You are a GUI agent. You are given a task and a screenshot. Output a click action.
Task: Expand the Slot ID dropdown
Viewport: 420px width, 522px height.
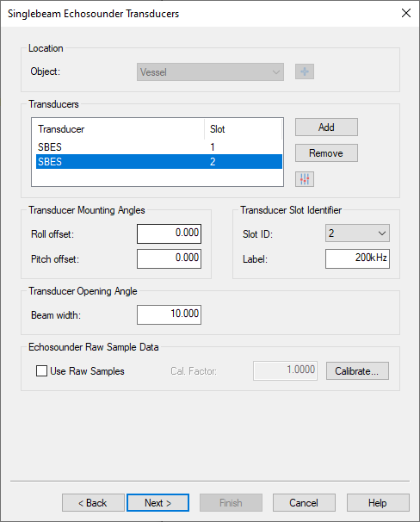coord(357,233)
